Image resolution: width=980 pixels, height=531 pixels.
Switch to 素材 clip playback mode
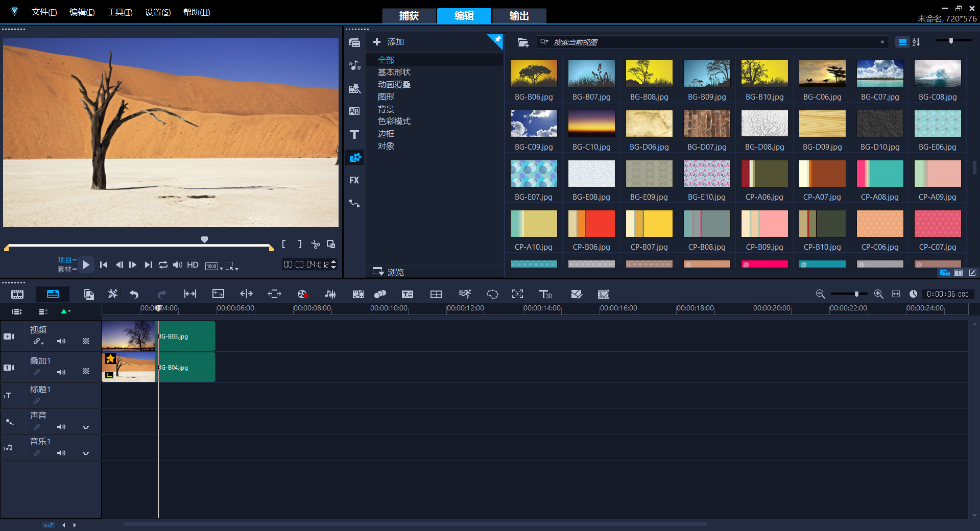(64, 269)
